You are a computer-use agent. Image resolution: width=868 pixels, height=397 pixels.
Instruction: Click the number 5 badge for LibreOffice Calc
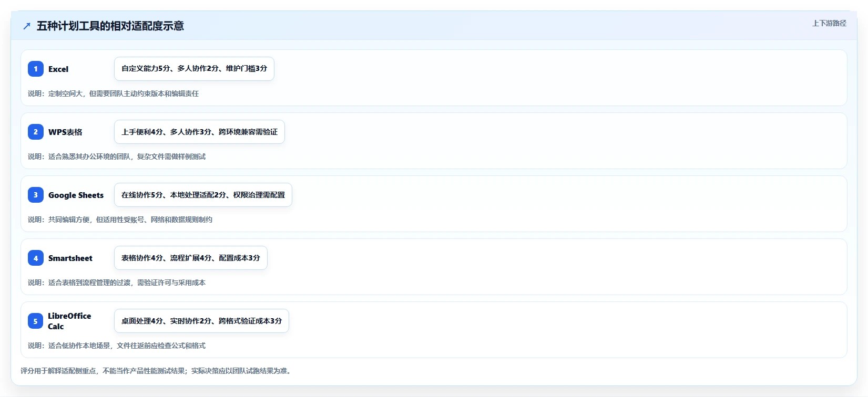pyautogui.click(x=36, y=321)
